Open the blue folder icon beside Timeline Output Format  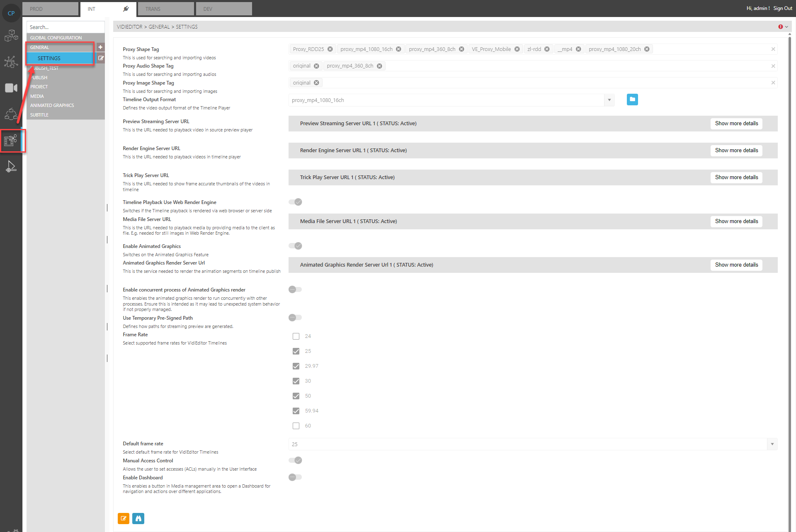click(x=632, y=100)
